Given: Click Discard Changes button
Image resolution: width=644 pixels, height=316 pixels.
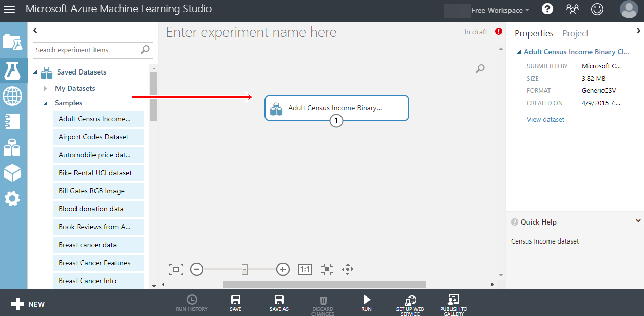Looking at the screenshot, I should 323,305.
